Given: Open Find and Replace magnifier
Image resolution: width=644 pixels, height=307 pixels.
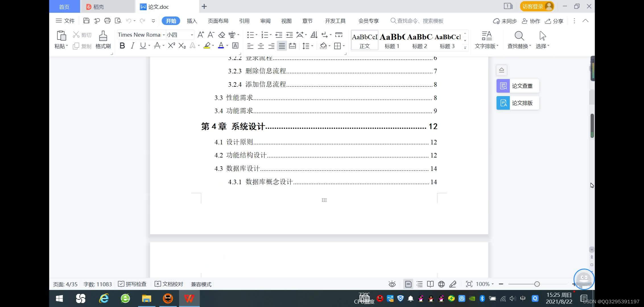Looking at the screenshot, I should point(519,36).
